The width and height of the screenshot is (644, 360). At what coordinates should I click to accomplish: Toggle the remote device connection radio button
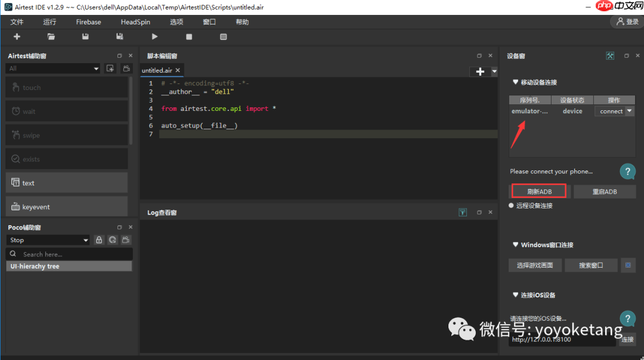(512, 206)
